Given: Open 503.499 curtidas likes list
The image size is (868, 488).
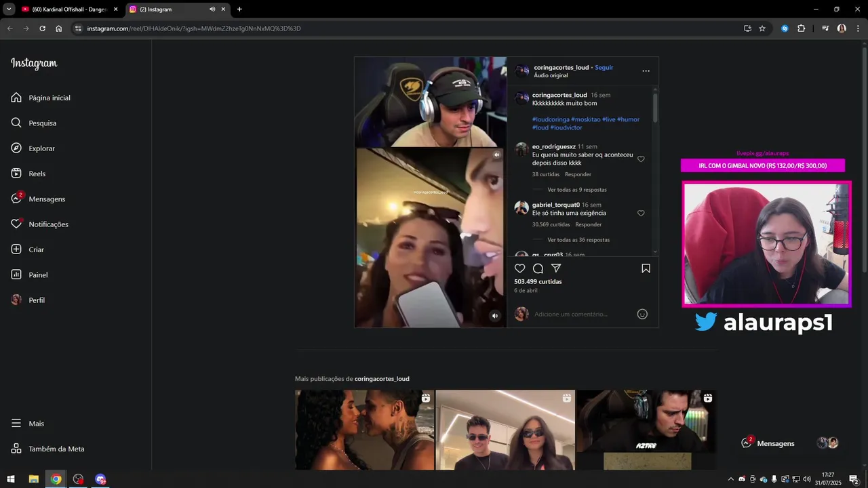Looking at the screenshot, I should tap(538, 281).
